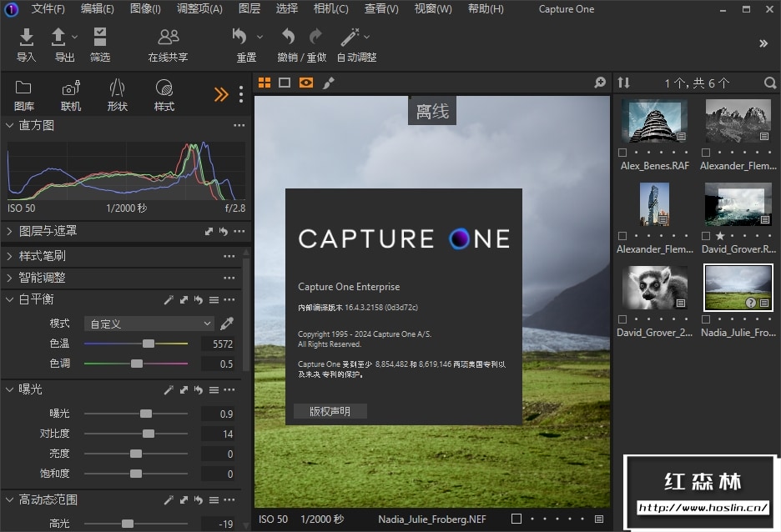Click the Reset icon in toolbar
Screen dimensions: 781x532
(240, 38)
